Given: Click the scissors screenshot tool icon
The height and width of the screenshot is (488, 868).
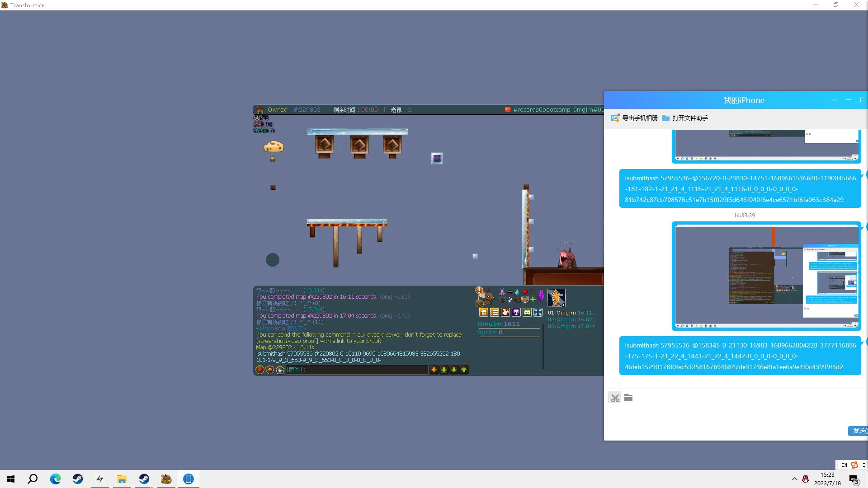Looking at the screenshot, I should [615, 398].
